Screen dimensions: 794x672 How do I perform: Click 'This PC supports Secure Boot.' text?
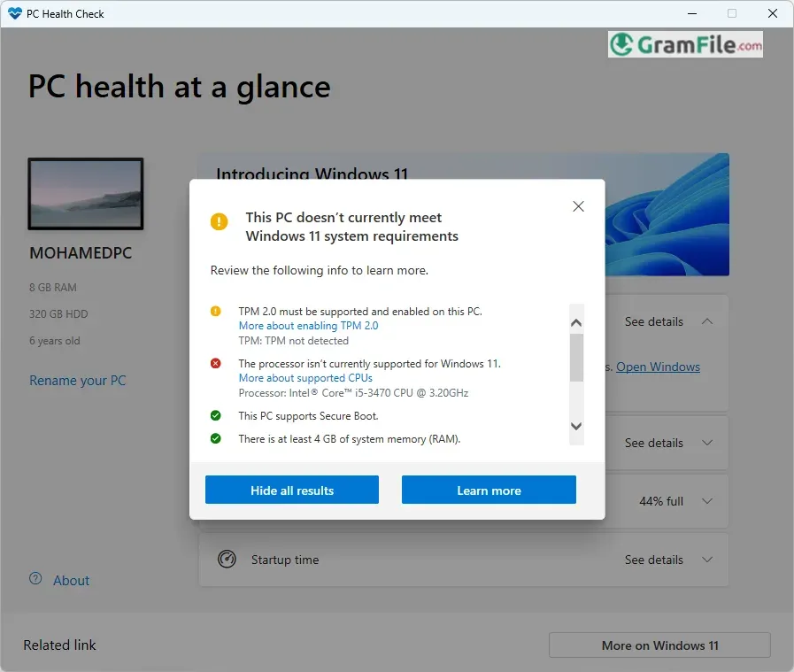308,416
